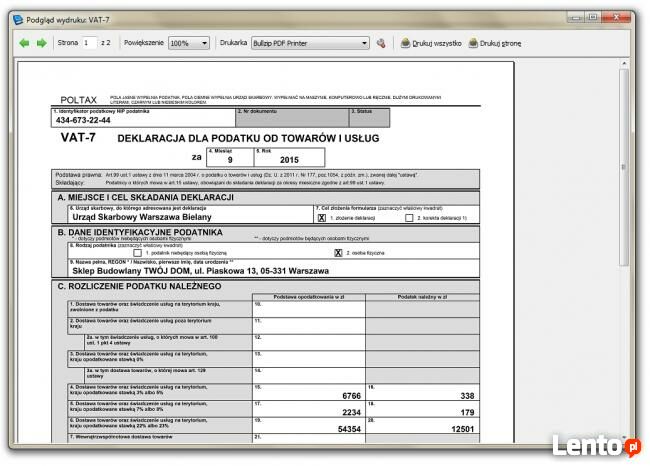650x466 pixels.
Task: Check 'podatnik niebędący osobą fizyczną' box
Action: click(138, 253)
